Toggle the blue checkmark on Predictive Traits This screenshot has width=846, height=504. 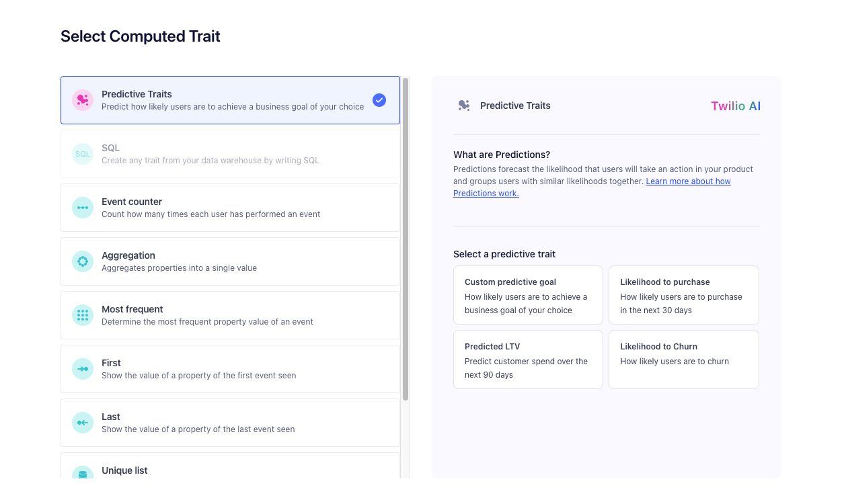pos(379,99)
